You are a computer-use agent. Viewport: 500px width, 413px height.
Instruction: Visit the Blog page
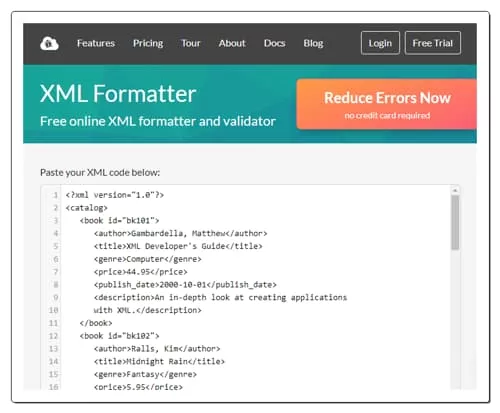(313, 43)
